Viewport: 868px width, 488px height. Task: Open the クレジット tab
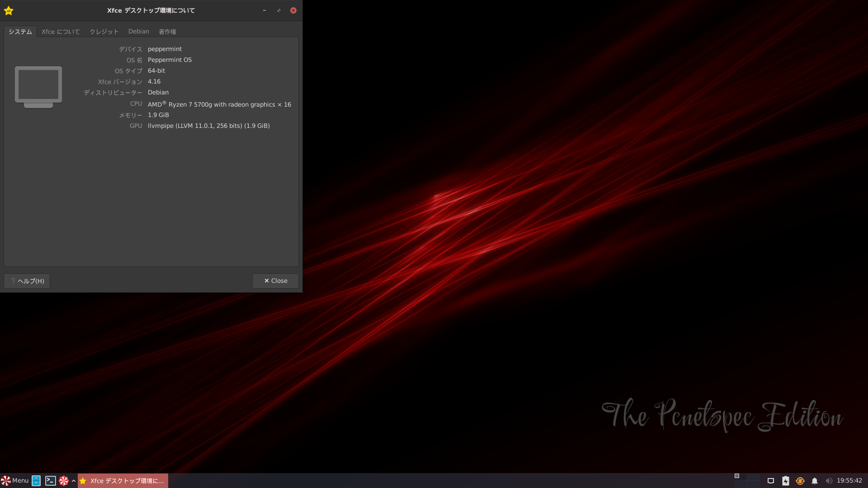point(104,32)
